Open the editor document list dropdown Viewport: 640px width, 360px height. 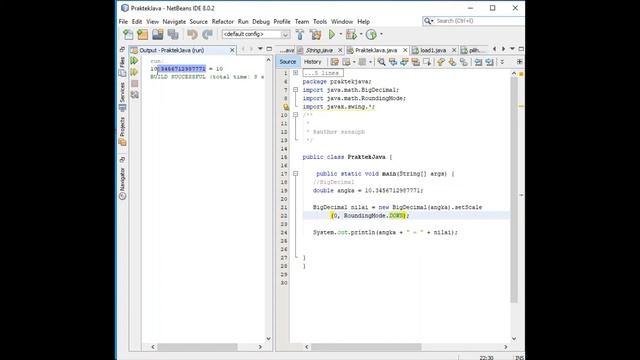tap(512, 49)
